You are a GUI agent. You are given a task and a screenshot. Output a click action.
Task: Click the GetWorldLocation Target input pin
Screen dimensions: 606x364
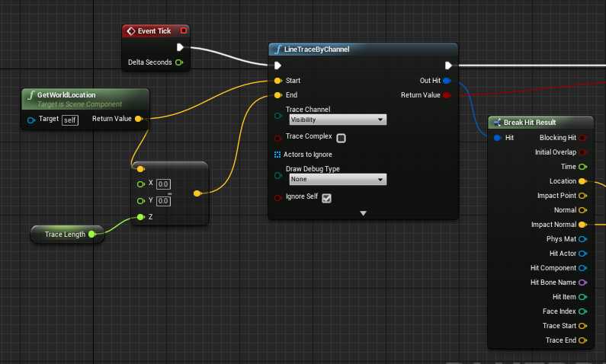tap(31, 120)
